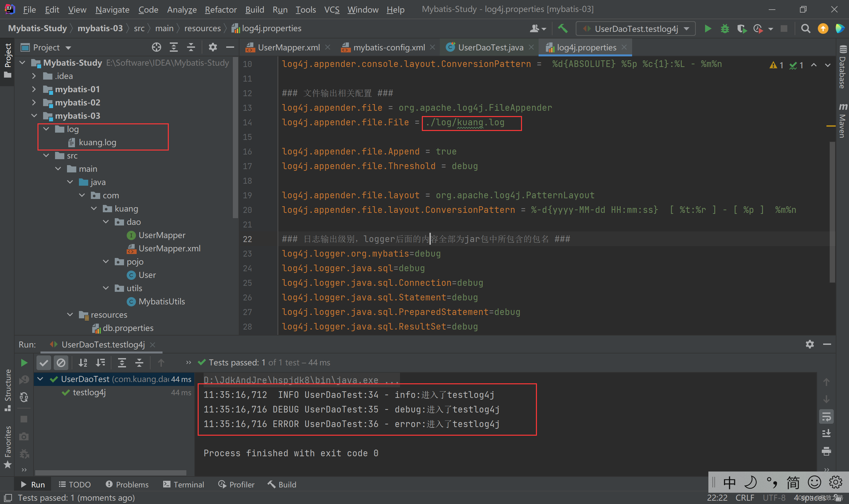849x504 pixels.
Task: Open the Project view selector dropdown
Action: point(46,47)
